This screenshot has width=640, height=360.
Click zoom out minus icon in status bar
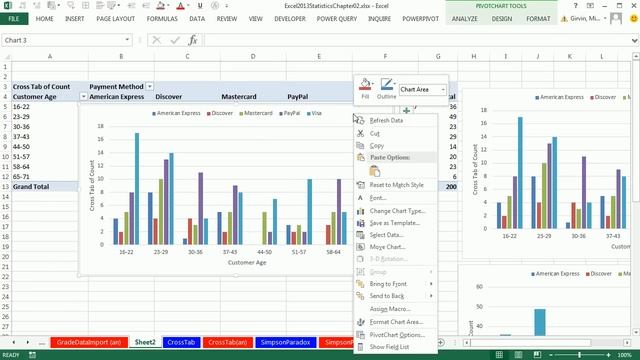click(551, 355)
